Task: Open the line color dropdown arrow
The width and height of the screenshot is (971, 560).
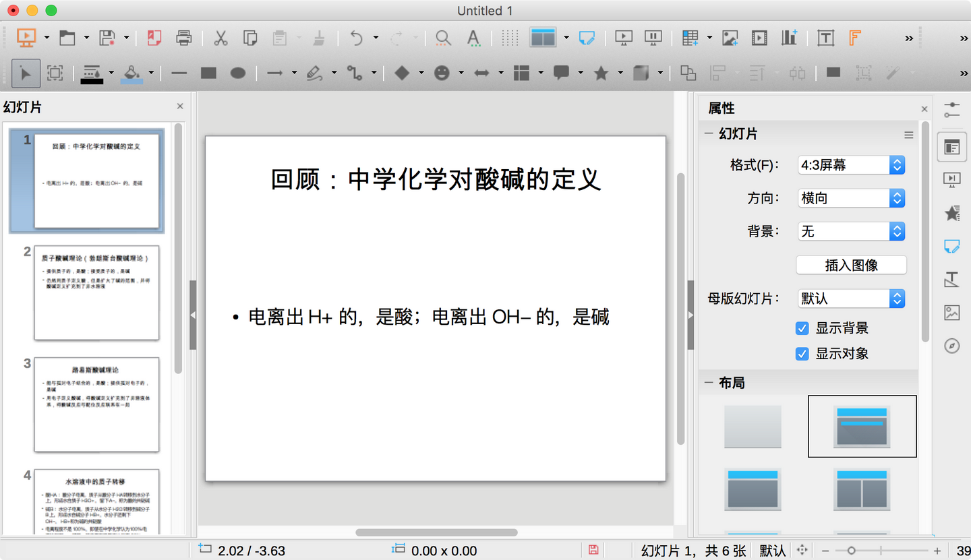Action: tap(111, 73)
